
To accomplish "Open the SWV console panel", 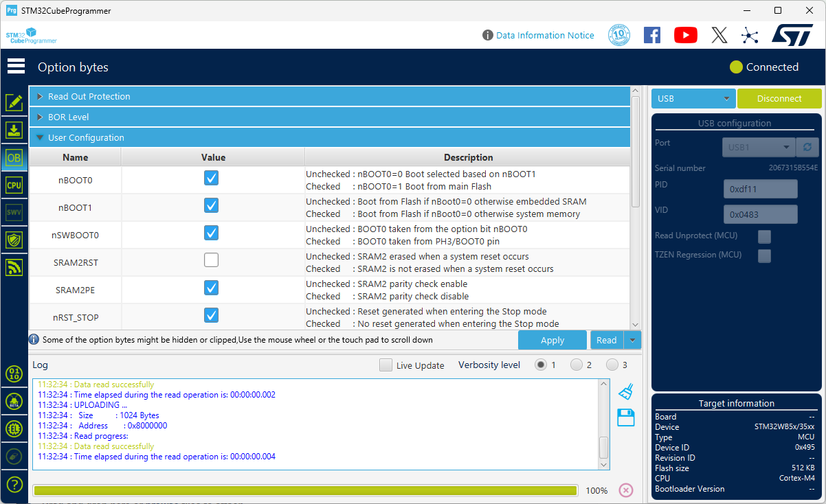I will click(14, 211).
